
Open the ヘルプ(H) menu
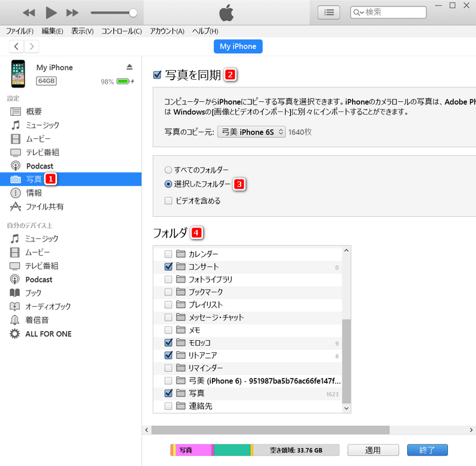205,31
